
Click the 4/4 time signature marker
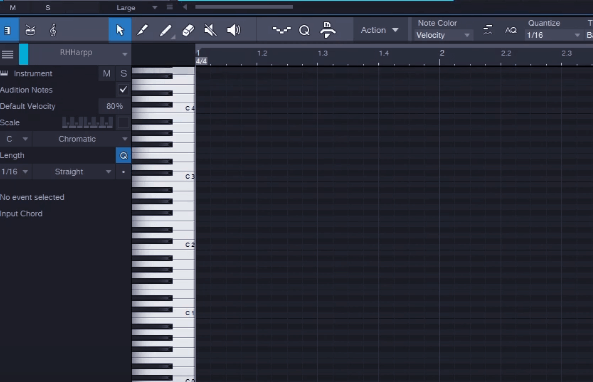click(201, 61)
